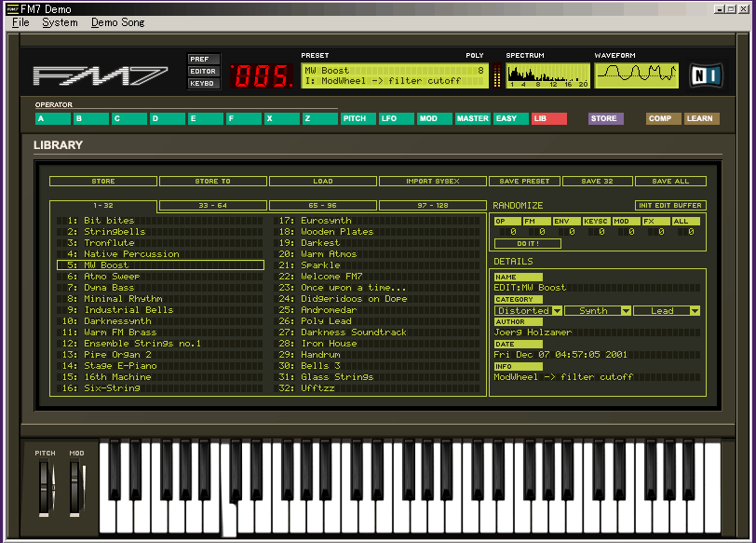Viewport: 756px width, 543px height.
Task: Activate the COMP compare function
Action: pos(663,118)
